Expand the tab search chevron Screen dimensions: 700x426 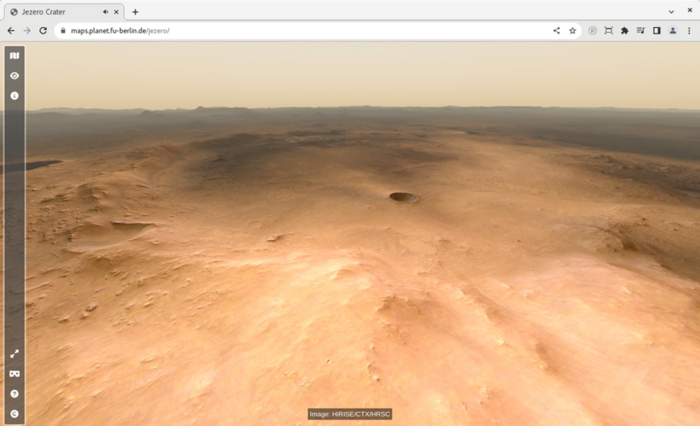pos(671,12)
